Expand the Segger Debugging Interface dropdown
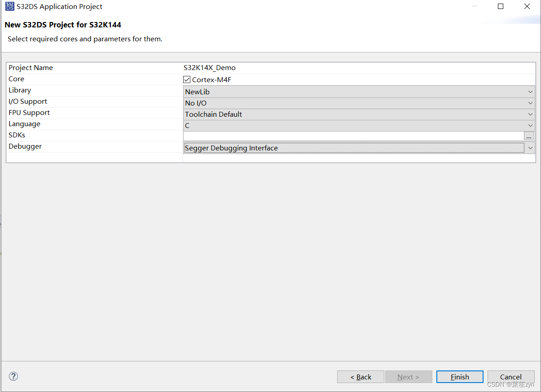The image size is (541, 392). [x=359, y=148]
